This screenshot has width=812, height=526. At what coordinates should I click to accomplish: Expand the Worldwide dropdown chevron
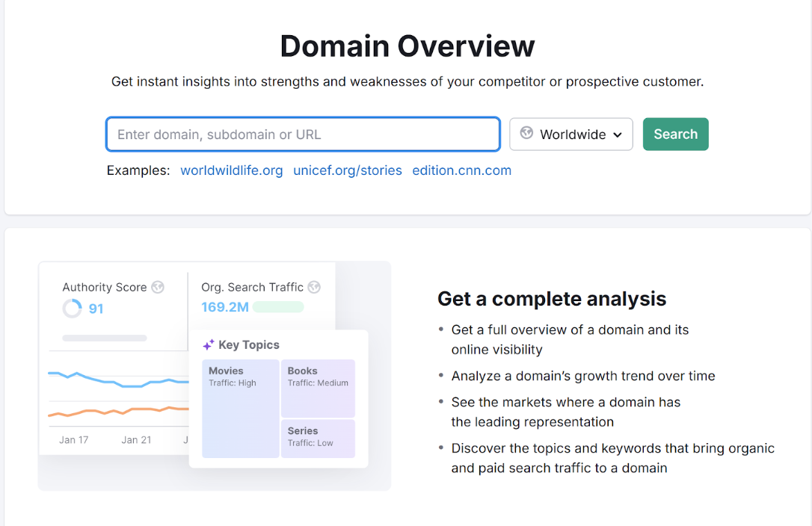tap(618, 135)
